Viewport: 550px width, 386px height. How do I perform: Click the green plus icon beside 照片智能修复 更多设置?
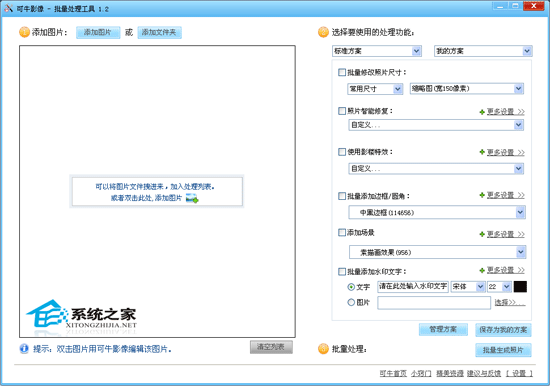(x=482, y=112)
